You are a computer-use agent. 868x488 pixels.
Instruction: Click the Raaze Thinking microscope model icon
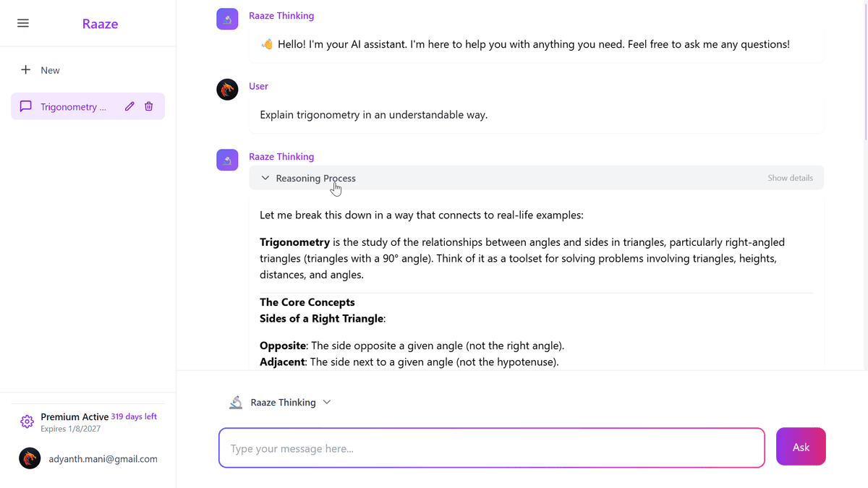(235, 402)
